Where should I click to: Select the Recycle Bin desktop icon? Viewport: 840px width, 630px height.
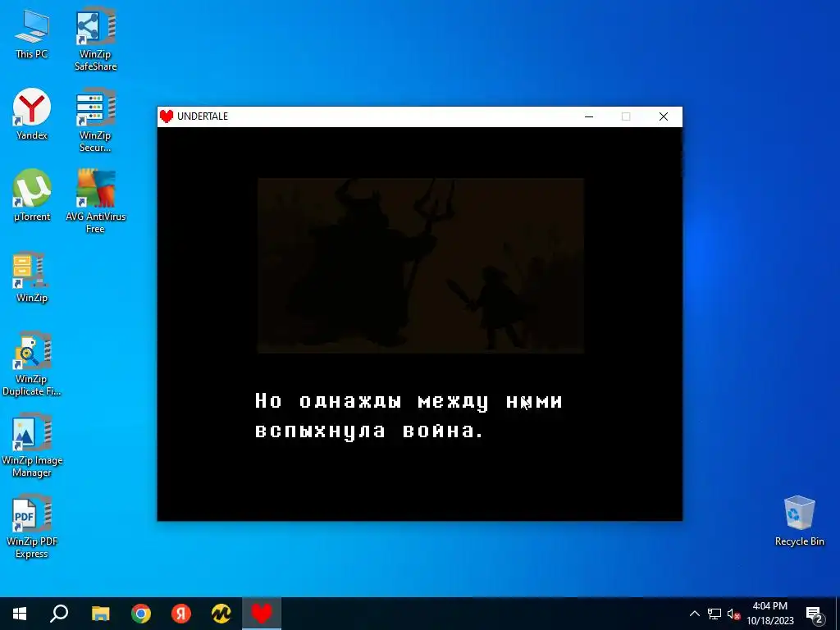799,521
